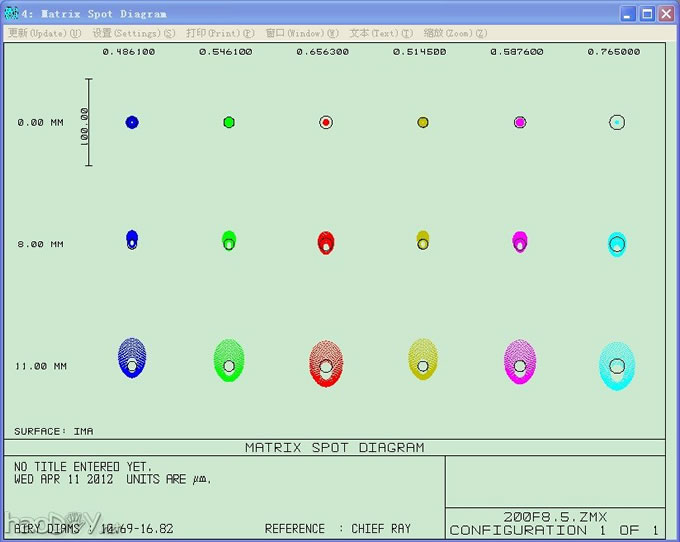Viewport: 680px width, 542px height.
Task: Click the red spot at 0.00 MM field
Action: coord(326,122)
